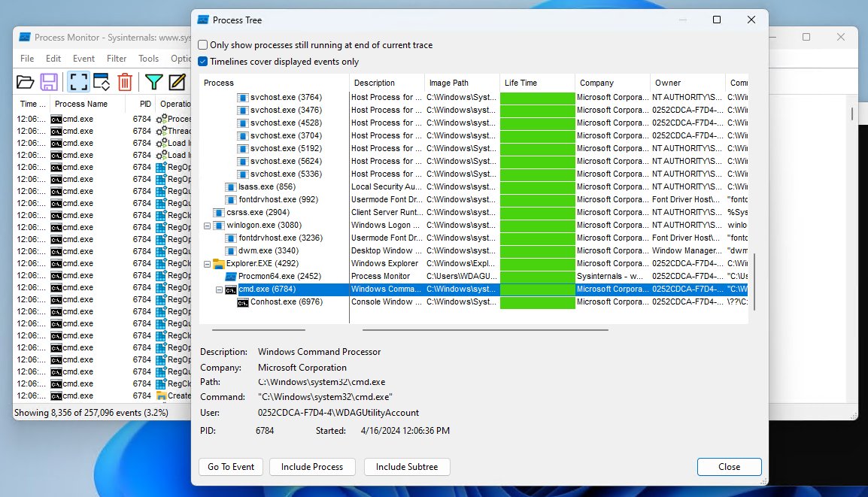The image size is (868, 497).
Task: Click the svchost.exe (5336) process icon
Action: pos(242,174)
